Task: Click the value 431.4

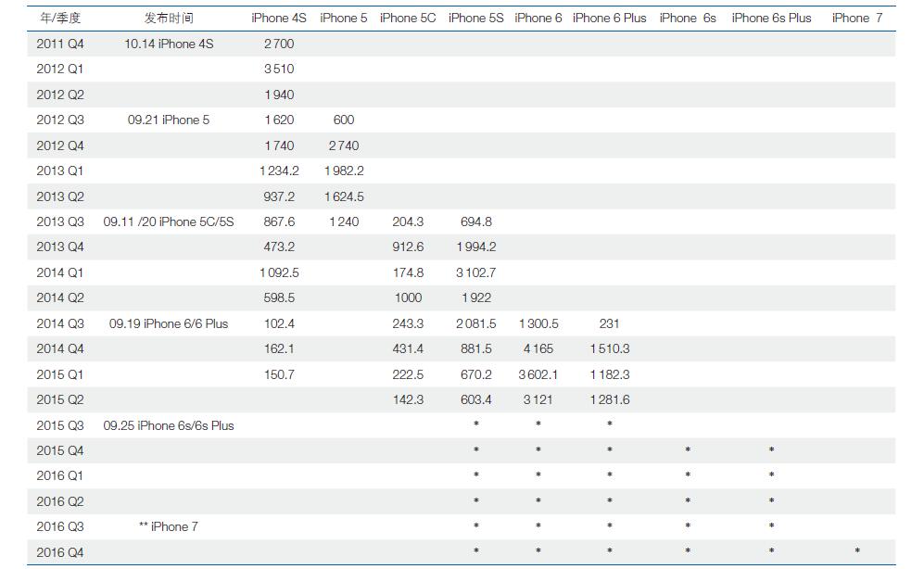Action: (x=408, y=349)
